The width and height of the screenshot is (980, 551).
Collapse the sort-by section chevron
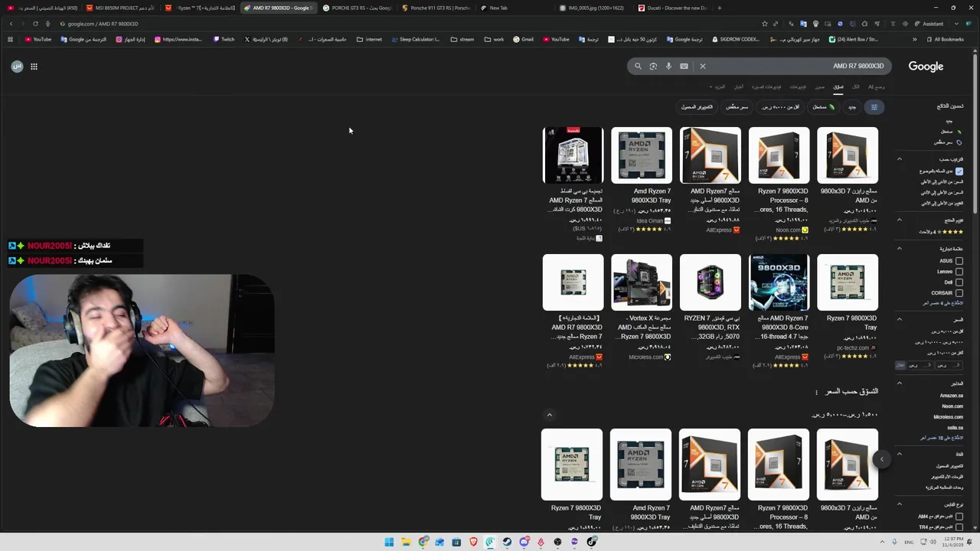point(900,159)
